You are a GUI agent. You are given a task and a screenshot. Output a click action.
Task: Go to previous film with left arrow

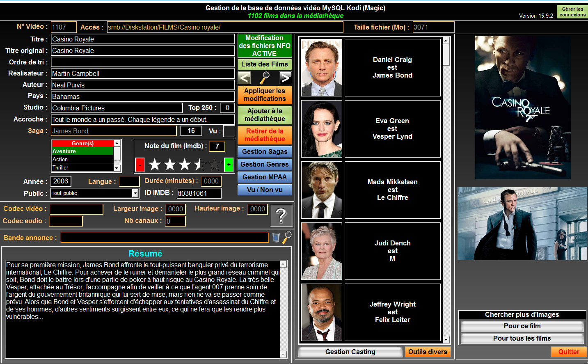(x=244, y=78)
